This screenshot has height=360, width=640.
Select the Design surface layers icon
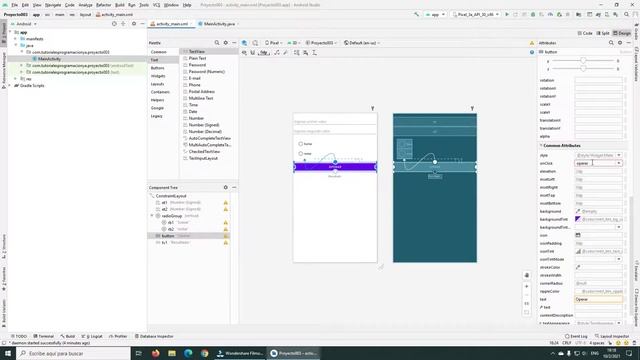pyautogui.click(x=244, y=42)
